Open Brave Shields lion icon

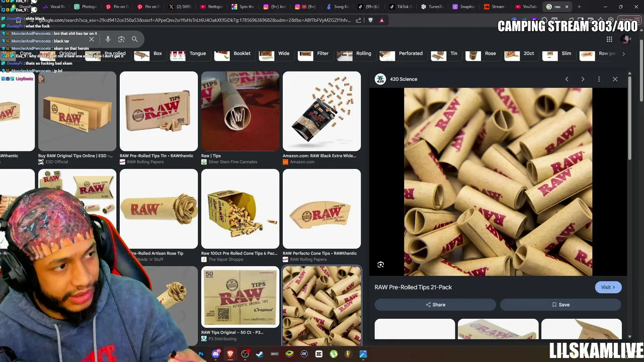[x=371, y=20]
